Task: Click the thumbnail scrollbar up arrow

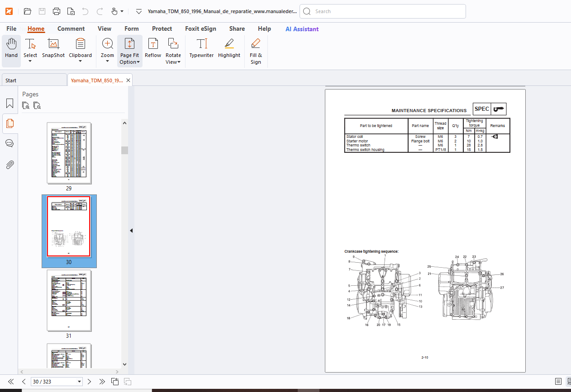Action: tap(124, 122)
